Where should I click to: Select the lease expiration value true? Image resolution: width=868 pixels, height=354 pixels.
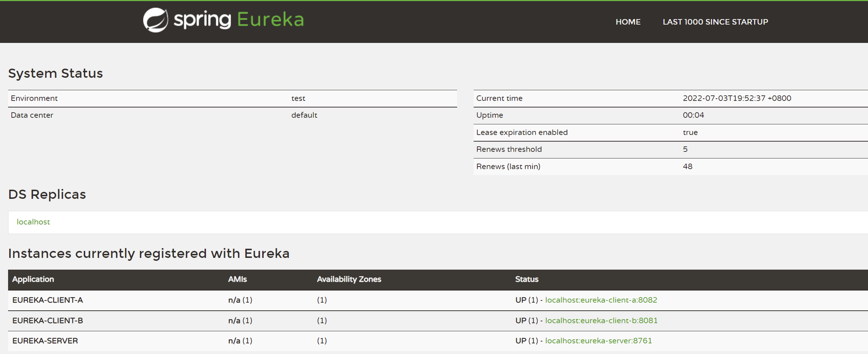coord(690,132)
